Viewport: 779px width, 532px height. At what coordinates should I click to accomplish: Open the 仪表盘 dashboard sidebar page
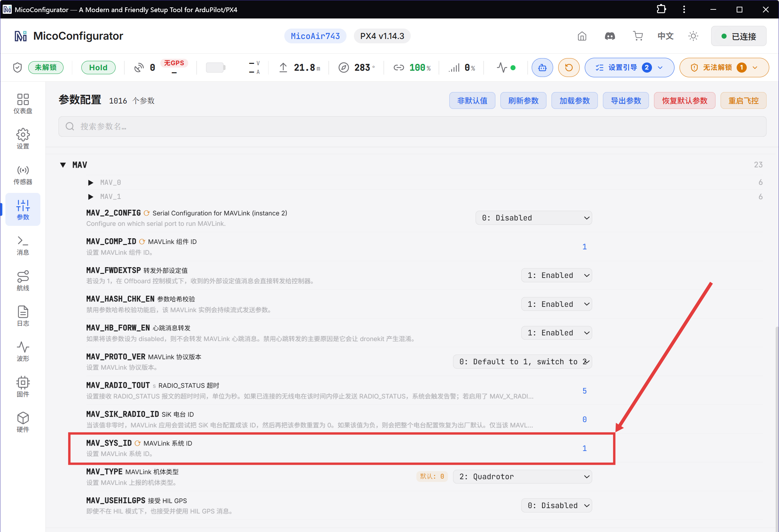[x=23, y=104]
